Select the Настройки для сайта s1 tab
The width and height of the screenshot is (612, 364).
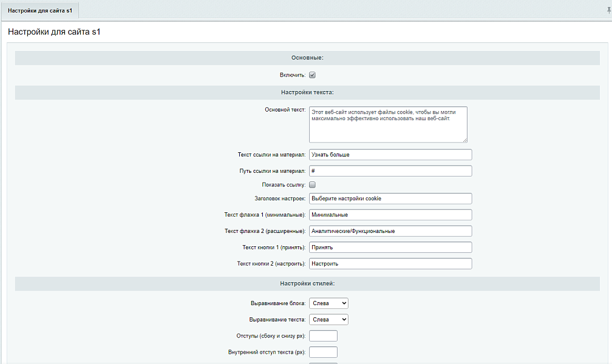[40, 11]
